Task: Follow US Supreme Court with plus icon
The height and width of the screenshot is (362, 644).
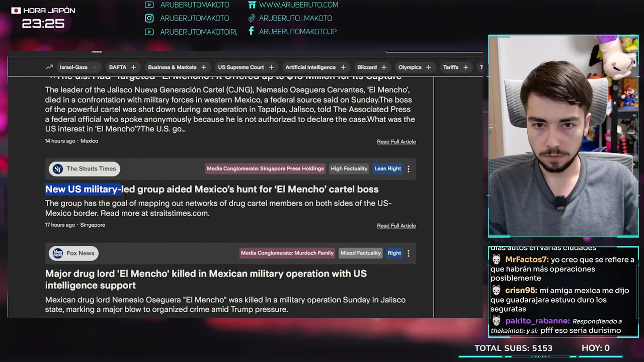Action: [x=271, y=67]
